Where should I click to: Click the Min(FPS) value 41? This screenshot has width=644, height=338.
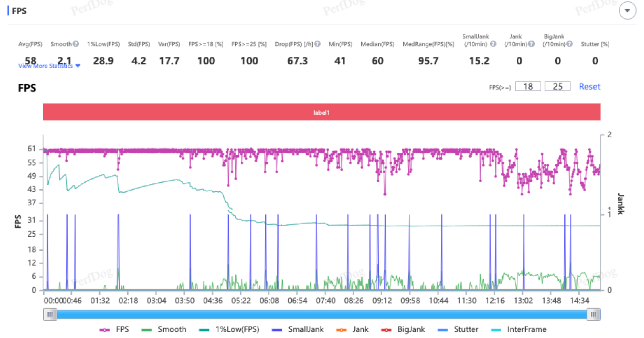tap(340, 61)
